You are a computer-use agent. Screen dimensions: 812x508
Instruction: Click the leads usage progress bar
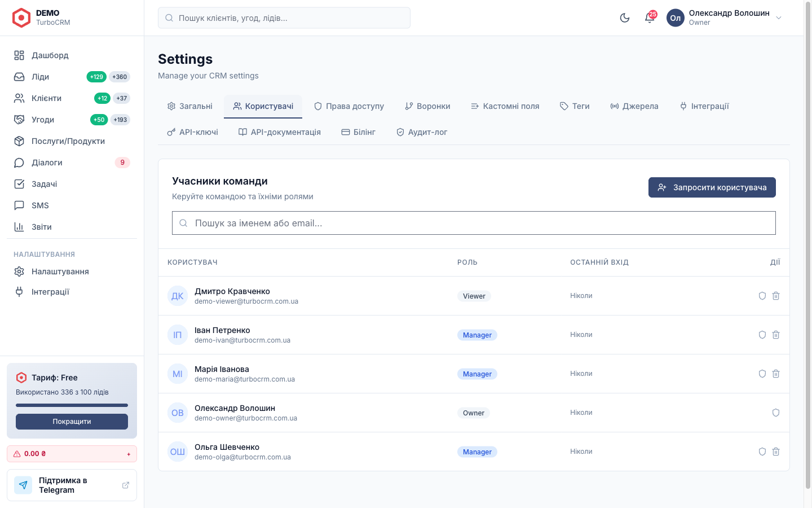72,405
